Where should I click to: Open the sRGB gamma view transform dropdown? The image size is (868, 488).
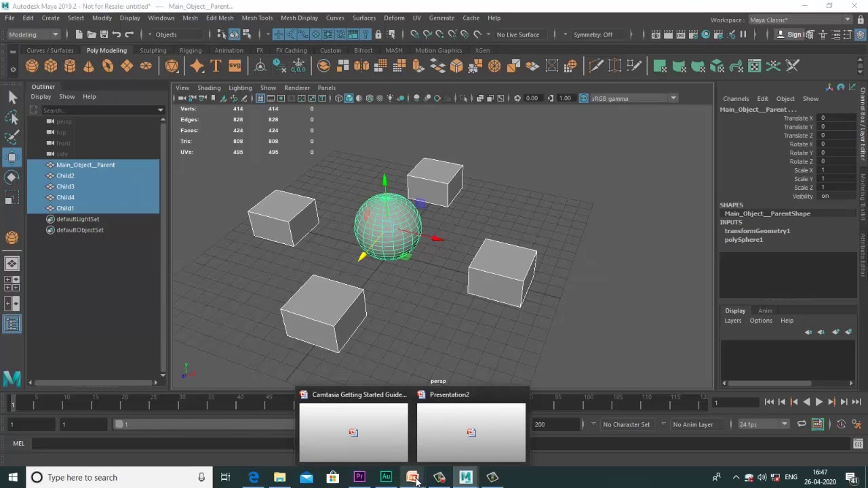pos(634,98)
